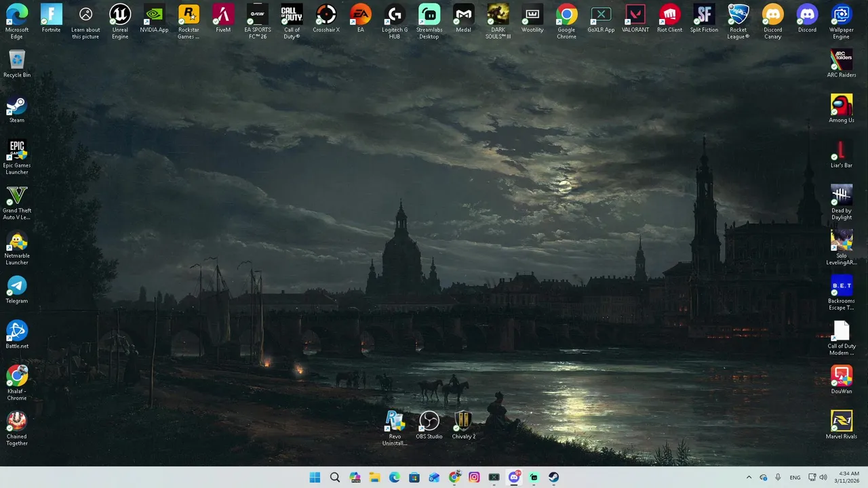This screenshot has width=868, height=488.
Task: Open the Wallpaper Engine shortcut
Action: tap(842, 22)
